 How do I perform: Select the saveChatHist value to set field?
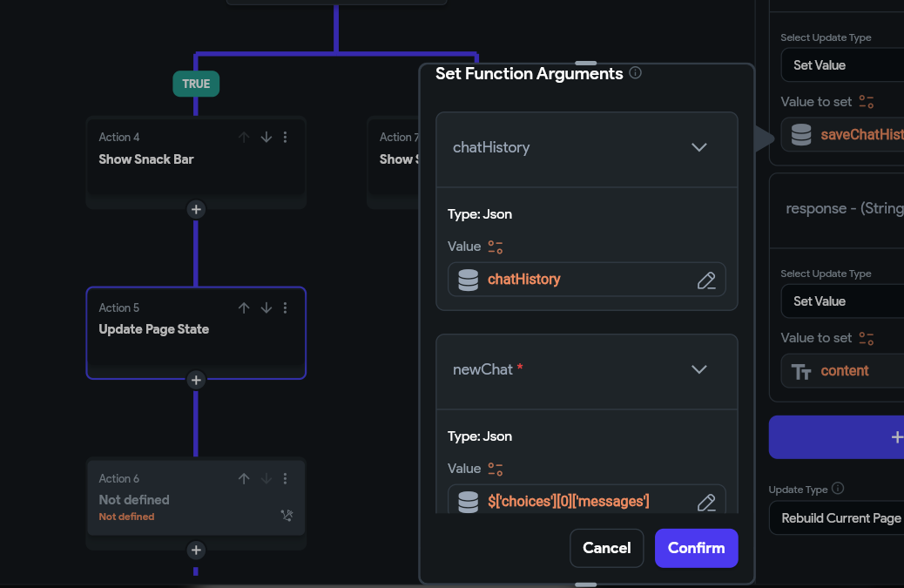842,134
